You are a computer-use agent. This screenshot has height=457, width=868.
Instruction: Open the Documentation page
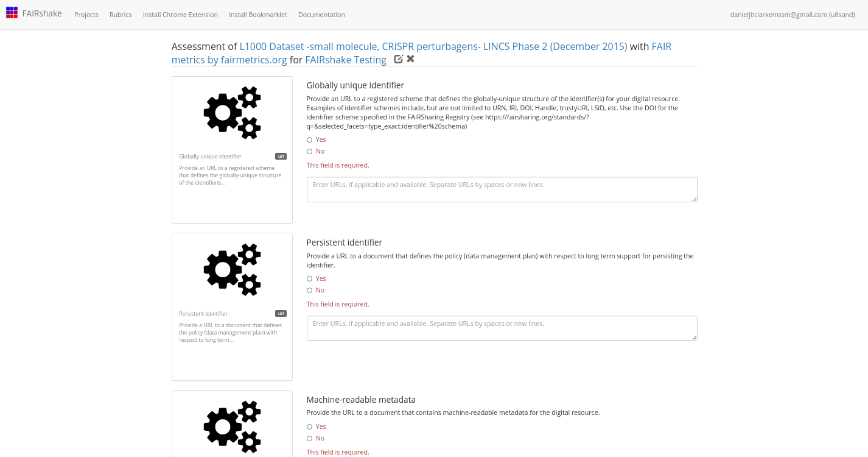click(321, 15)
